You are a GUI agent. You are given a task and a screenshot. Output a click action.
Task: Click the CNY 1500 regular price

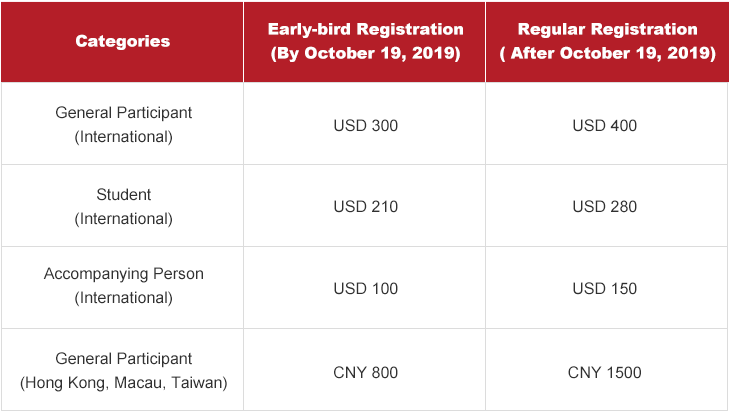point(604,373)
